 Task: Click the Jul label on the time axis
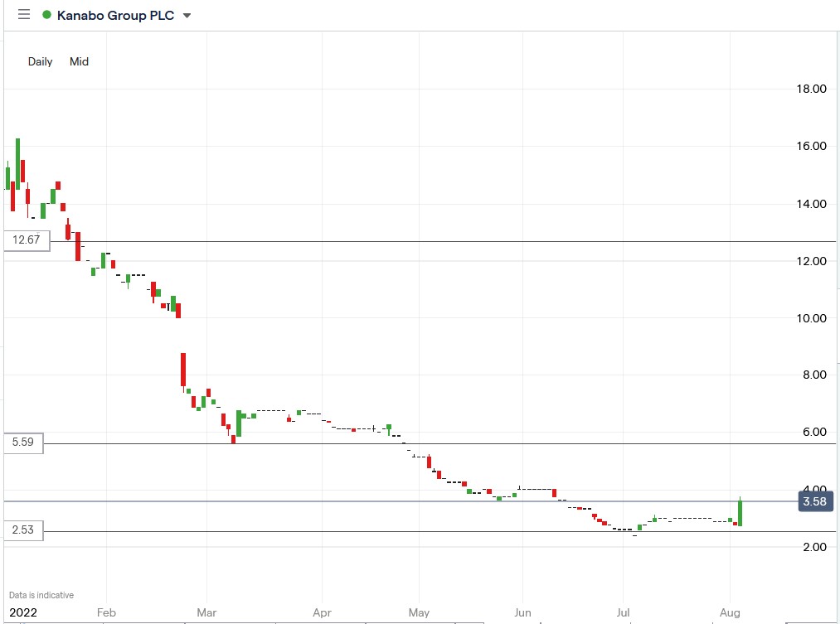tap(623, 612)
